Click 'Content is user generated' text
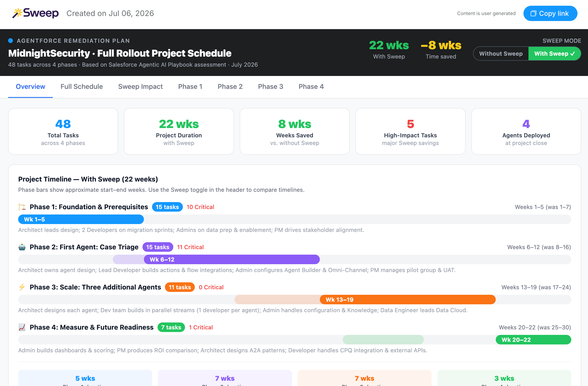Screen dimensions: 588x386 [486, 13]
